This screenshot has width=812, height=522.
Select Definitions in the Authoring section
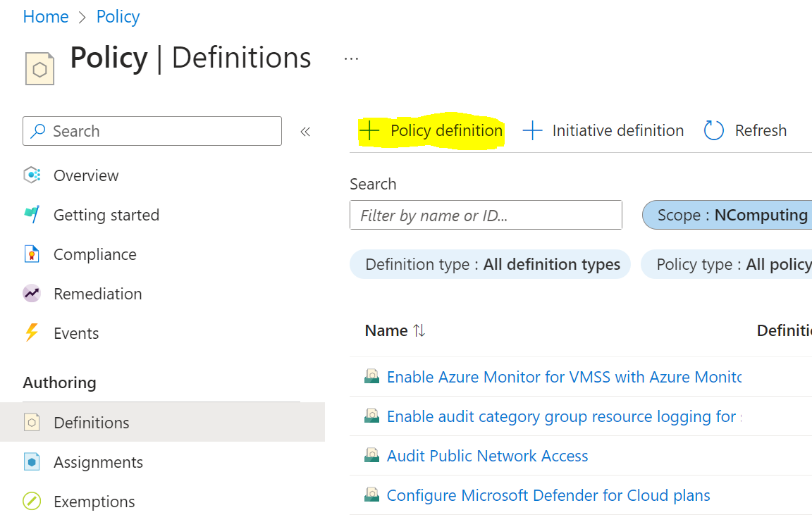click(x=92, y=423)
